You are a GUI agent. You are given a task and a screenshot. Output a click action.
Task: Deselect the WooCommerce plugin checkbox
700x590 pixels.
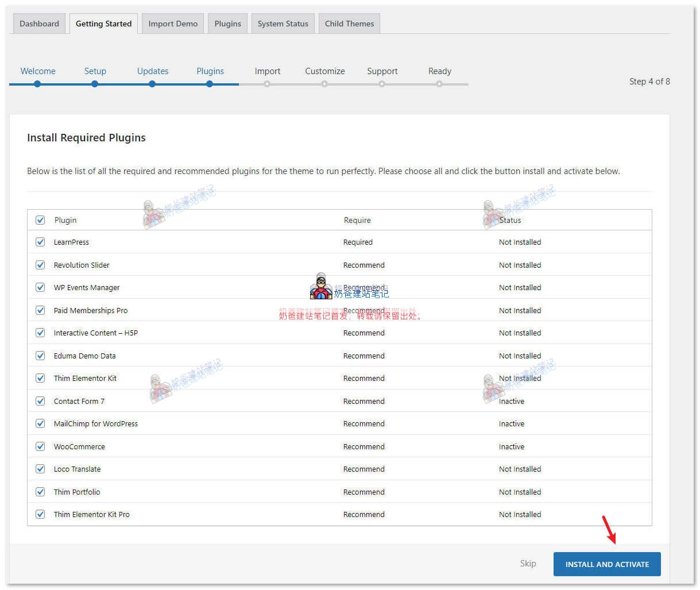(x=40, y=446)
